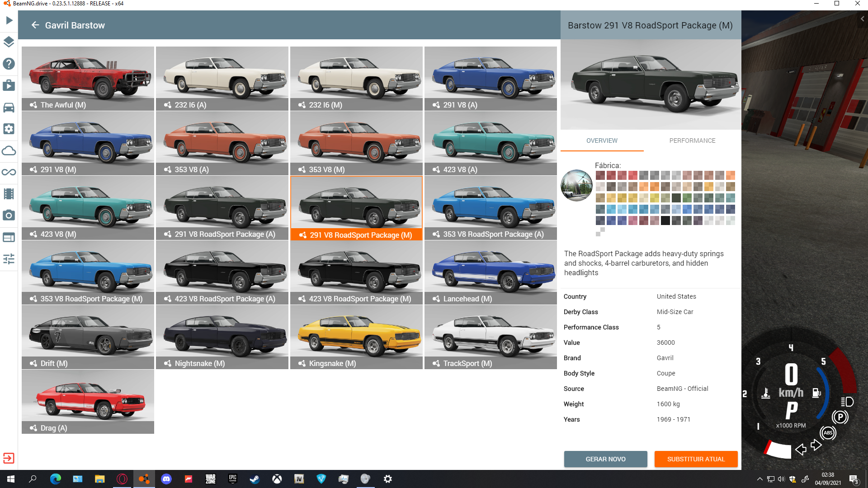
Task: Click the parking brake (P) indicator on gauge
Action: [x=840, y=417]
